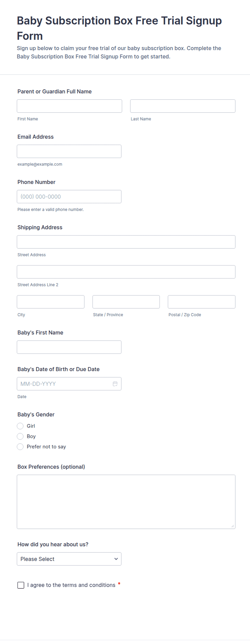The height and width of the screenshot is (644, 250).
Task: Click the Street Address Line 2 field
Action: pyautogui.click(x=126, y=272)
